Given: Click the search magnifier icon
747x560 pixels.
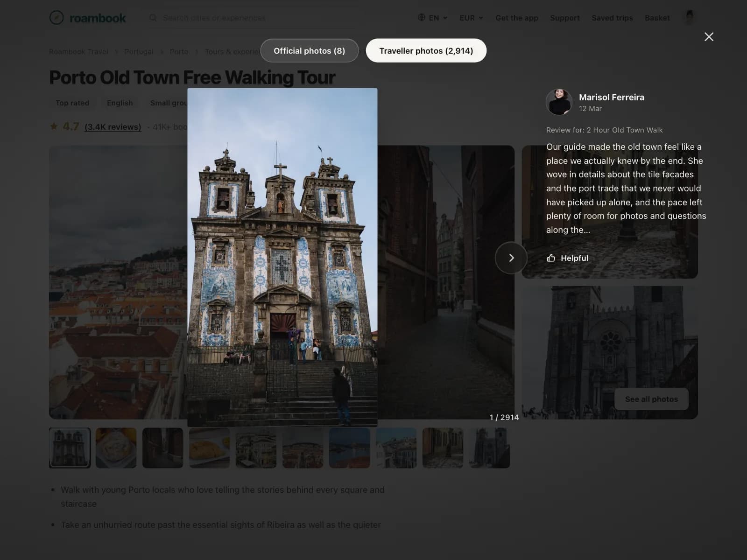Looking at the screenshot, I should pyautogui.click(x=153, y=18).
